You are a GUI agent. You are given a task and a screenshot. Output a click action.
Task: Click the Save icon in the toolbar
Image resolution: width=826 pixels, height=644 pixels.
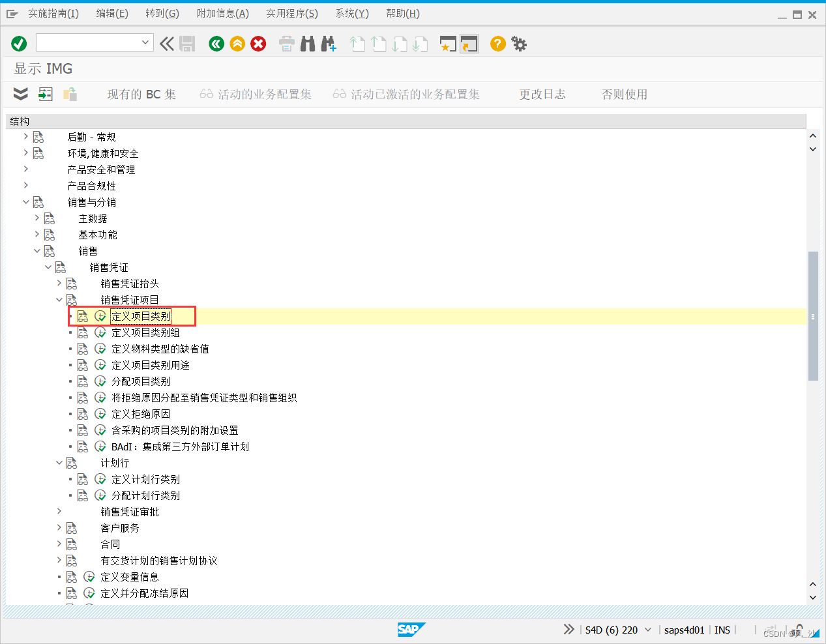pyautogui.click(x=187, y=44)
